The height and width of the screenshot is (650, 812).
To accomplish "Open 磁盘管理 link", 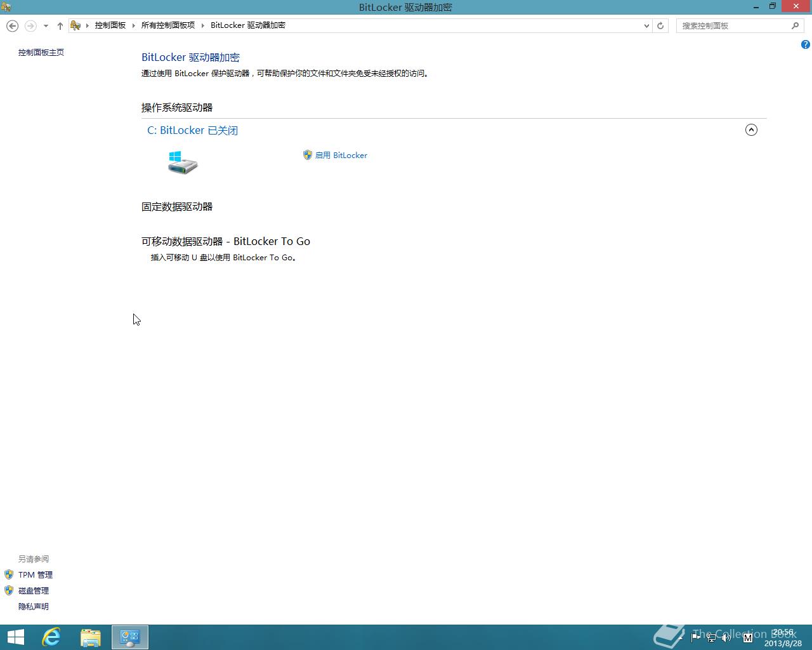I will (34, 591).
